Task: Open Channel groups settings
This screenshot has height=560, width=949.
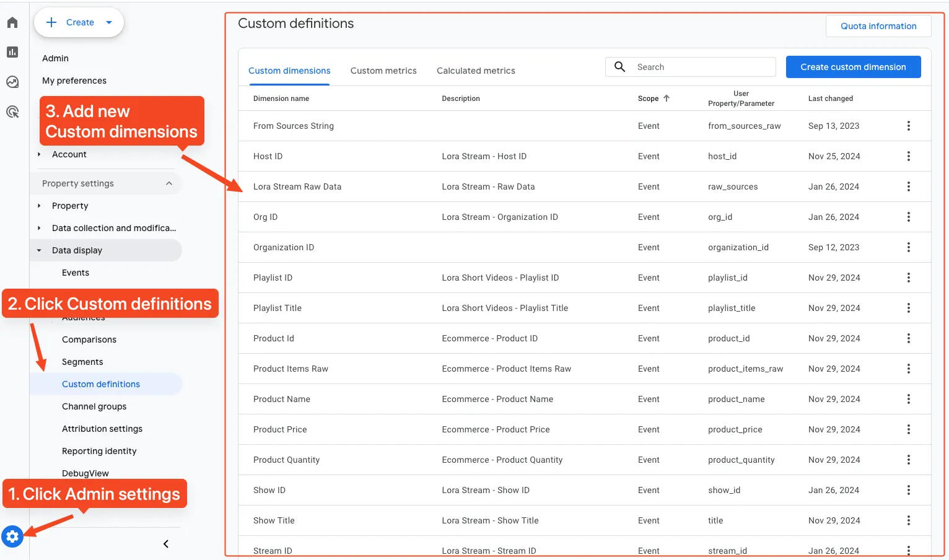Action: coord(94,406)
